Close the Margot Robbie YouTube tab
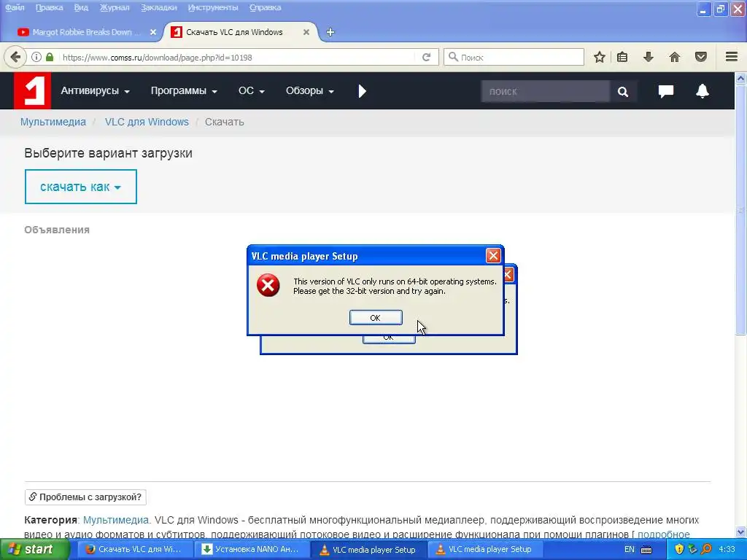The height and width of the screenshot is (560, 747). click(153, 32)
